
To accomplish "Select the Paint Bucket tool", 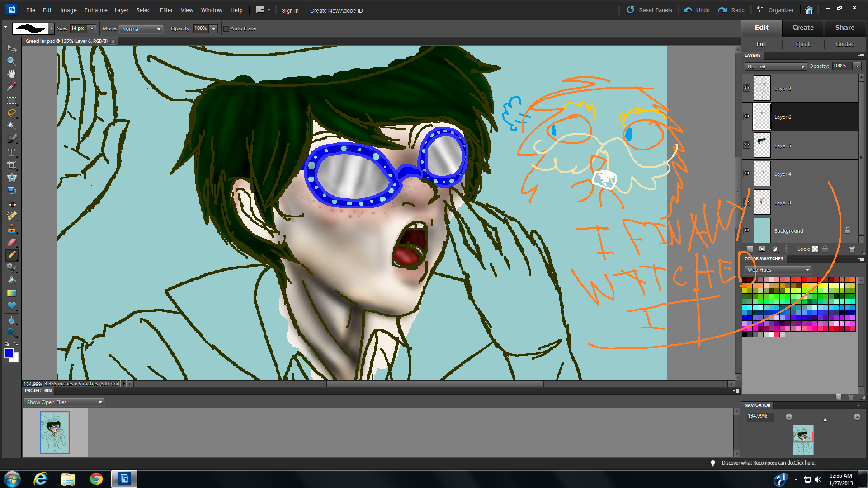I will tap(12, 281).
